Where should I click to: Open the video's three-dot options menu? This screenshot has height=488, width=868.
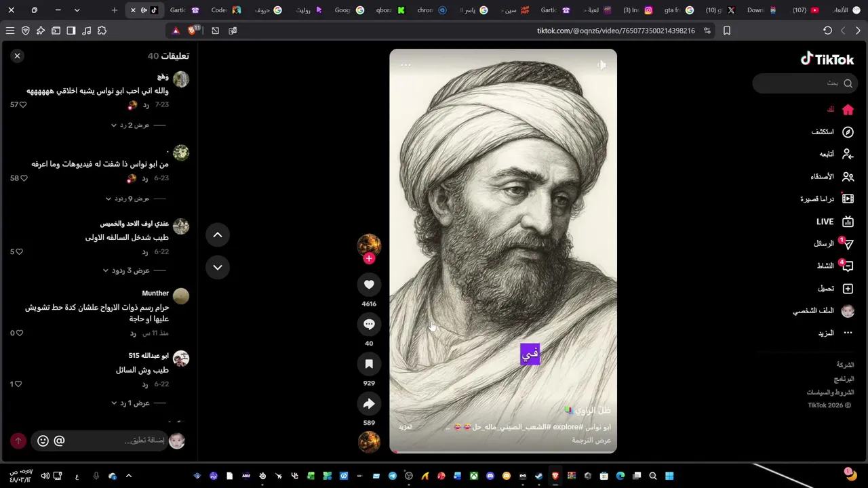tap(406, 65)
